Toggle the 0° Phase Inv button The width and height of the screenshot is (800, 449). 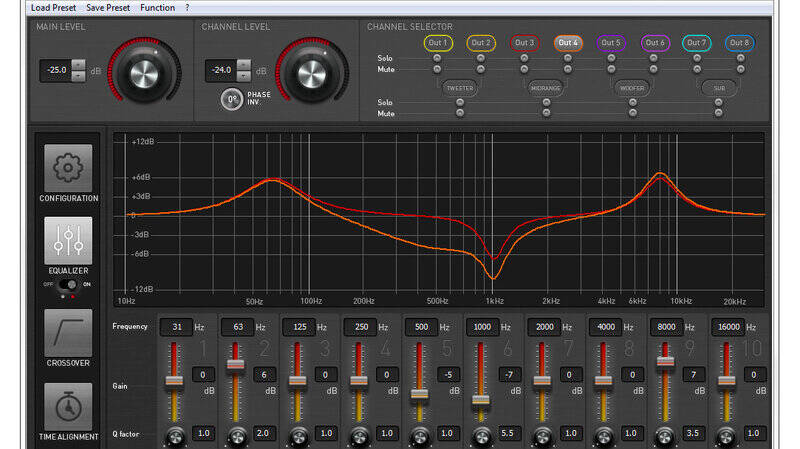pyautogui.click(x=232, y=99)
